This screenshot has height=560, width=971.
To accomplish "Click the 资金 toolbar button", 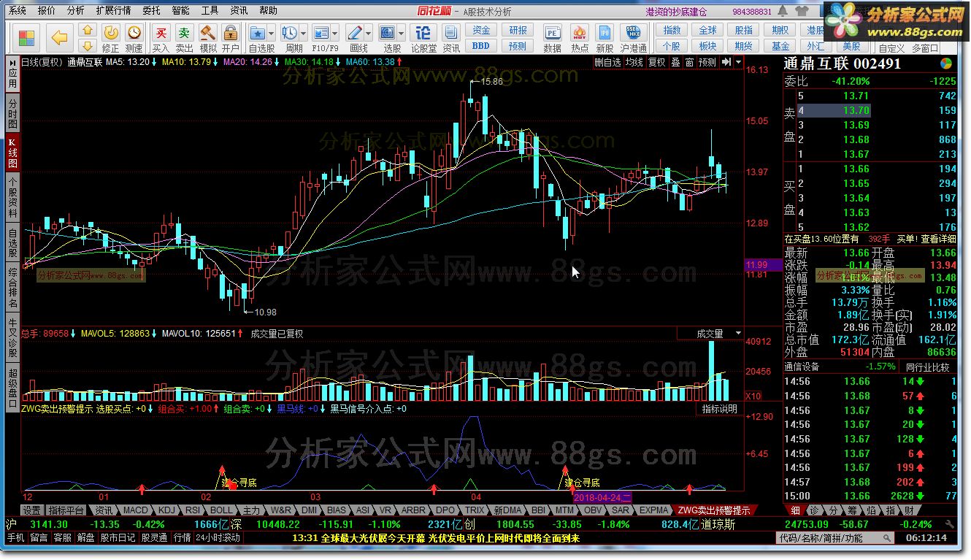I will tap(481, 30).
